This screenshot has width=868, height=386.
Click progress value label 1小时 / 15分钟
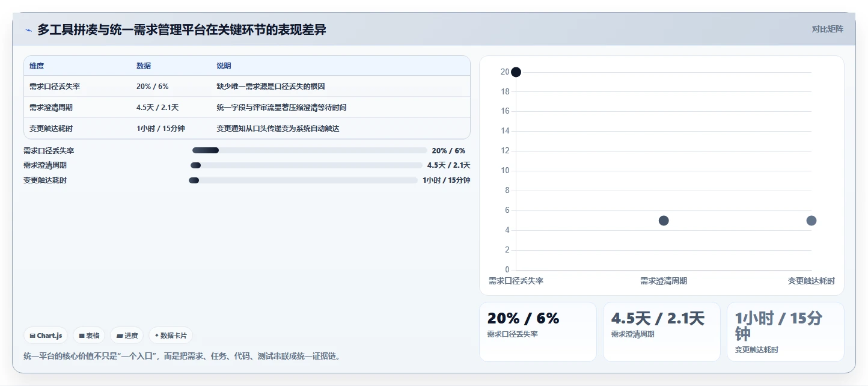tap(447, 180)
